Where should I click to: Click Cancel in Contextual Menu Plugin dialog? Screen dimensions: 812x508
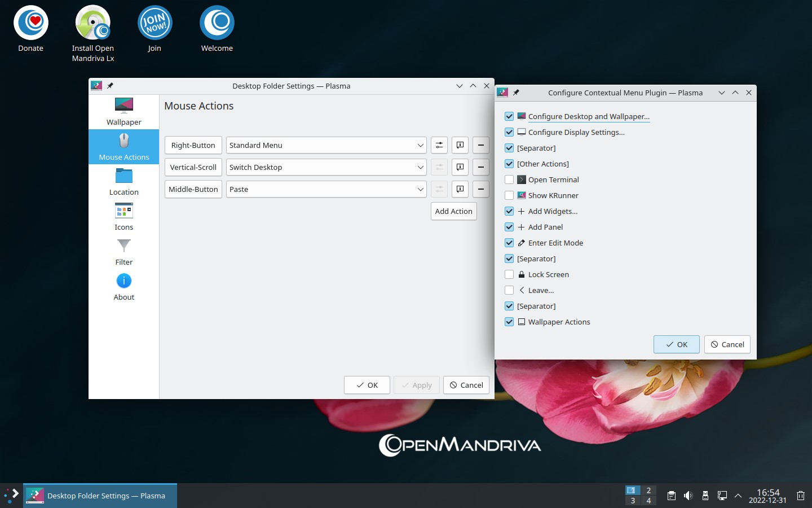tap(727, 344)
